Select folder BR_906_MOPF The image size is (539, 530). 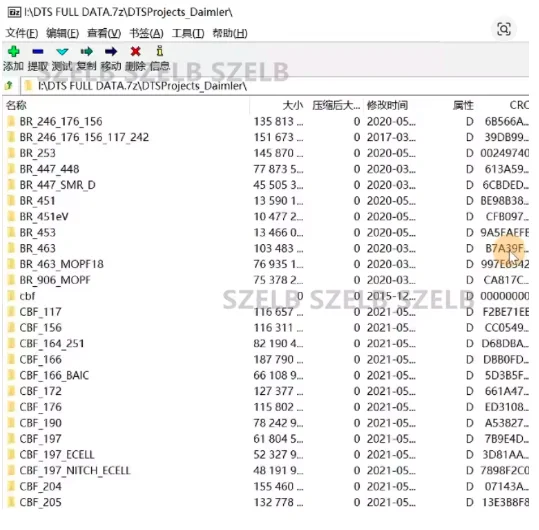(55, 280)
